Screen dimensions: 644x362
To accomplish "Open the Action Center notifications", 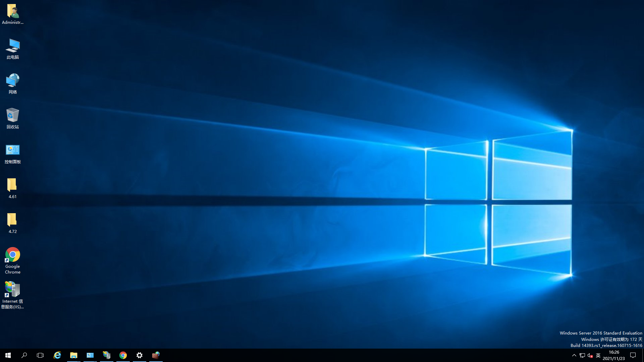I will coord(633,355).
